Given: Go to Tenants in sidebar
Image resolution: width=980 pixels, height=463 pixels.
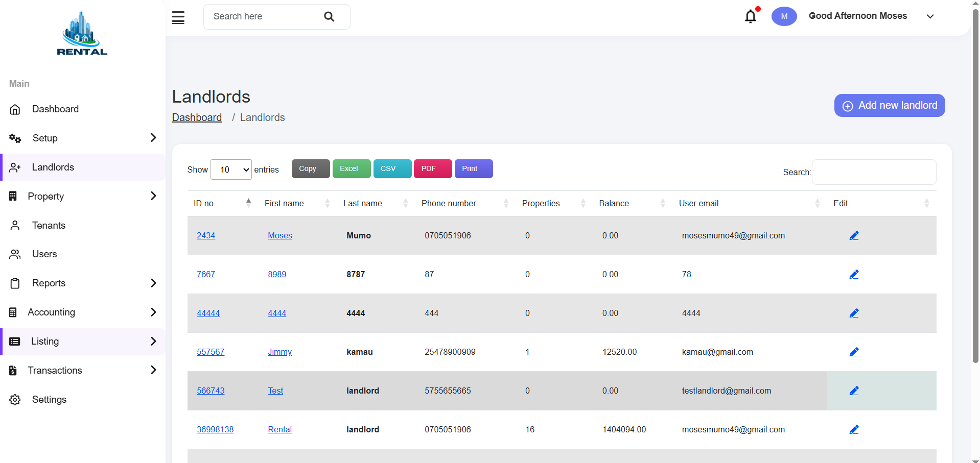Looking at the screenshot, I should pos(49,225).
